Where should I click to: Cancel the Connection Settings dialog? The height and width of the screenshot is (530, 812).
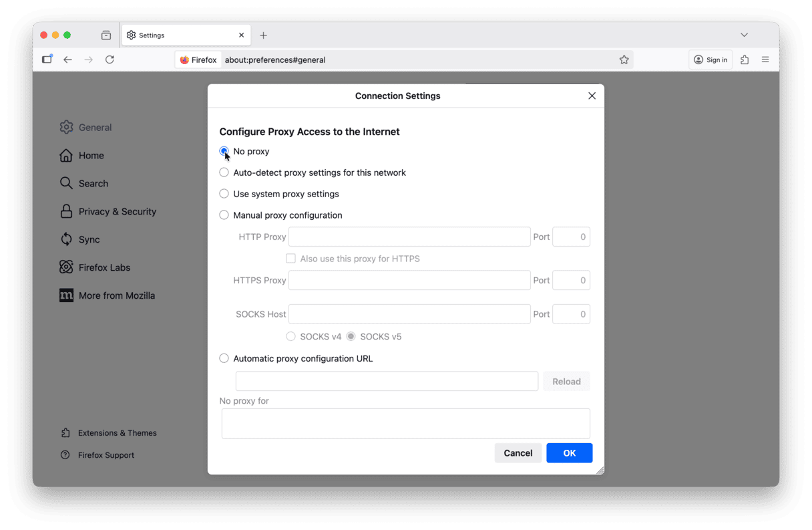pos(518,453)
